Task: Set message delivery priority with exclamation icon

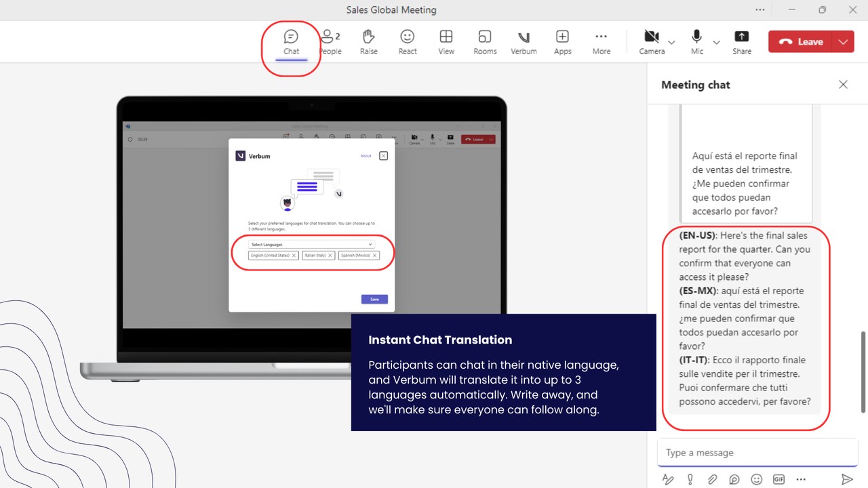Action: pos(690,479)
